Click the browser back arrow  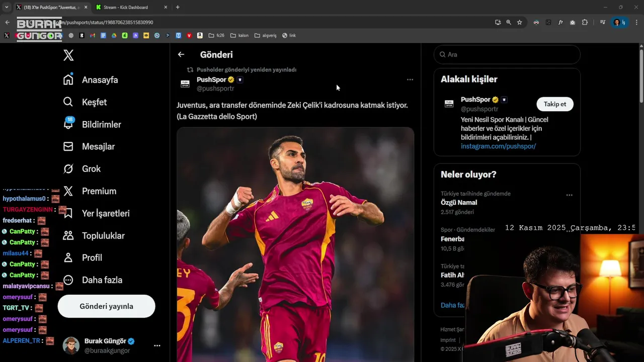pyautogui.click(x=7, y=22)
